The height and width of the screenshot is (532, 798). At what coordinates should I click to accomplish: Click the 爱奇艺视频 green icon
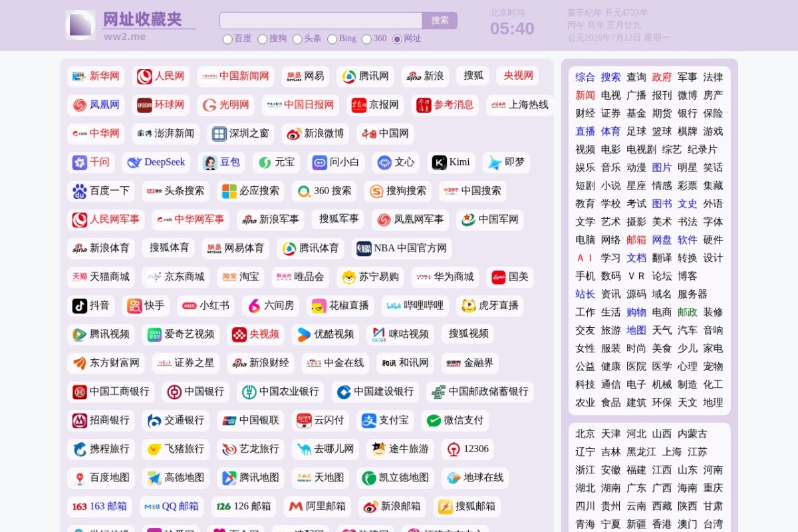pyautogui.click(x=154, y=334)
